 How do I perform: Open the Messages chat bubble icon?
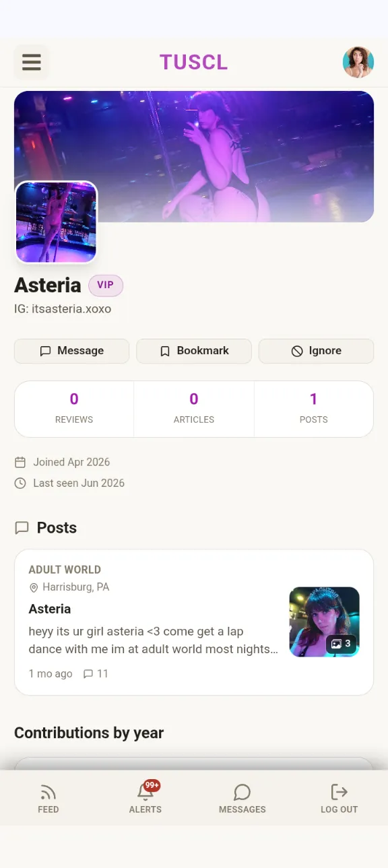click(x=243, y=792)
